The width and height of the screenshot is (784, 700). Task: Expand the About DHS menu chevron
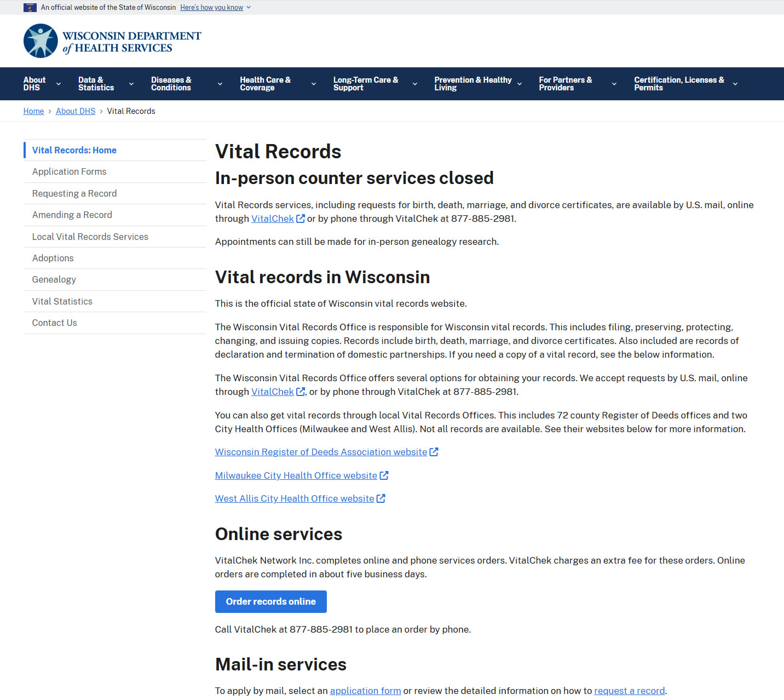pos(59,84)
